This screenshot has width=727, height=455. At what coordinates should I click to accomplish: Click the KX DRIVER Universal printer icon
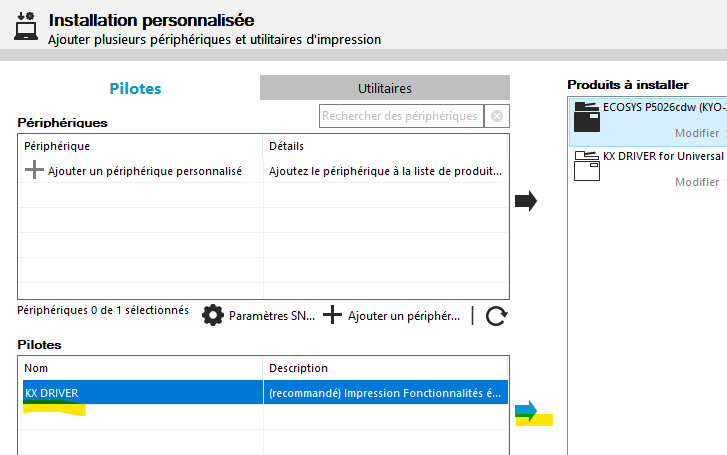pyautogui.click(x=585, y=165)
